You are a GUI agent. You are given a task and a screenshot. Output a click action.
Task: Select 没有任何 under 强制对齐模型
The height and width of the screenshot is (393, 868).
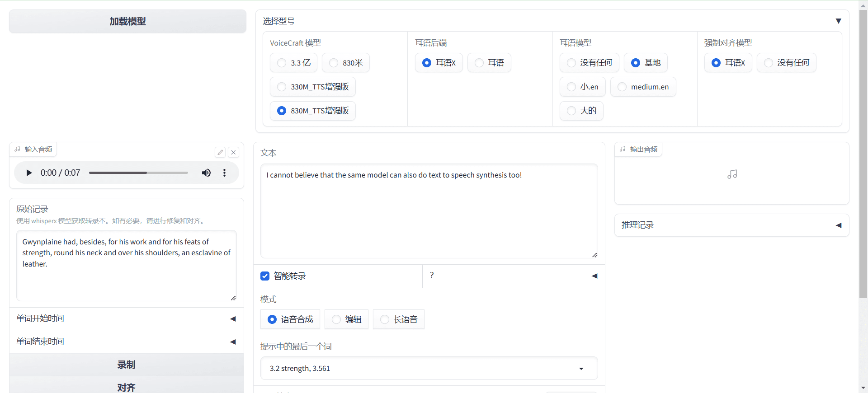click(786, 63)
